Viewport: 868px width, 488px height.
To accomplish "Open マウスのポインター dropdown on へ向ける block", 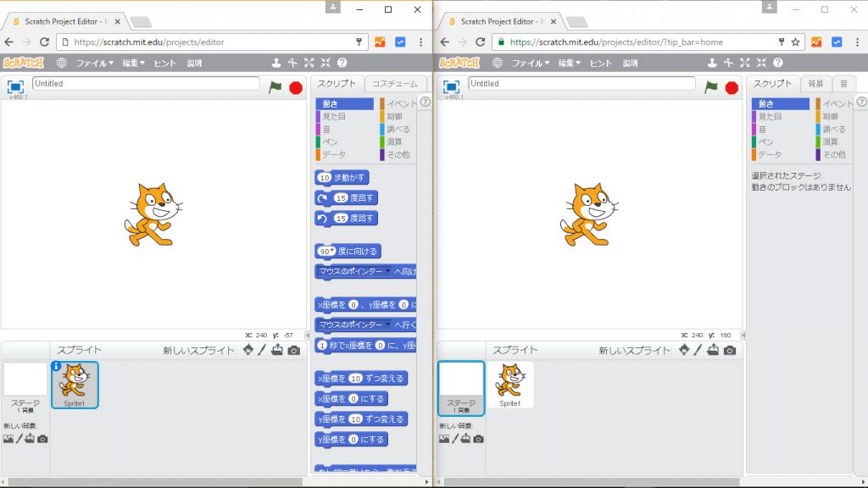I will click(x=388, y=271).
